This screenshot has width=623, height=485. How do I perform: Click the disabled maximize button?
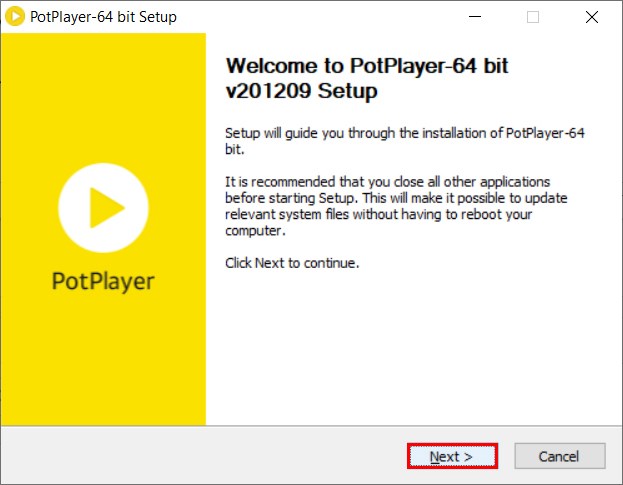(533, 17)
